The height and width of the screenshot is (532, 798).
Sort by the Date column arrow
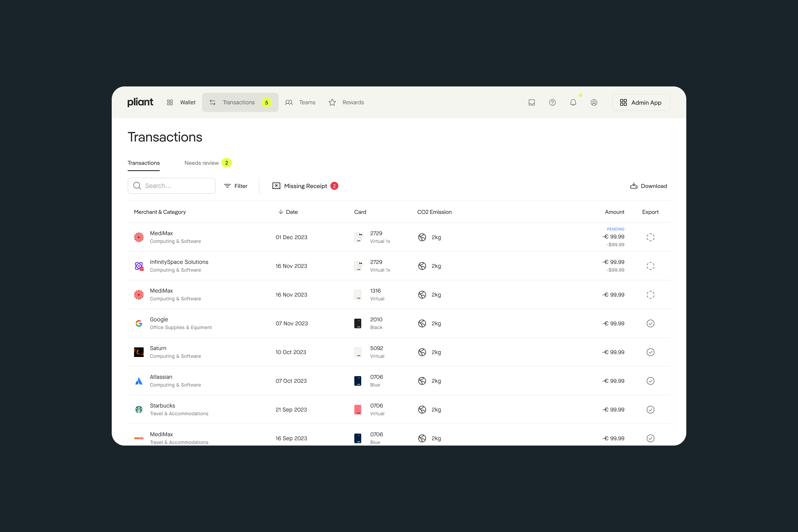point(281,212)
